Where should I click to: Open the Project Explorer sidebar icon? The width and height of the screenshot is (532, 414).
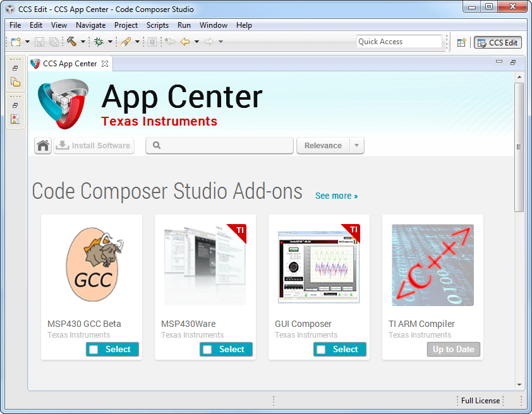(x=16, y=82)
